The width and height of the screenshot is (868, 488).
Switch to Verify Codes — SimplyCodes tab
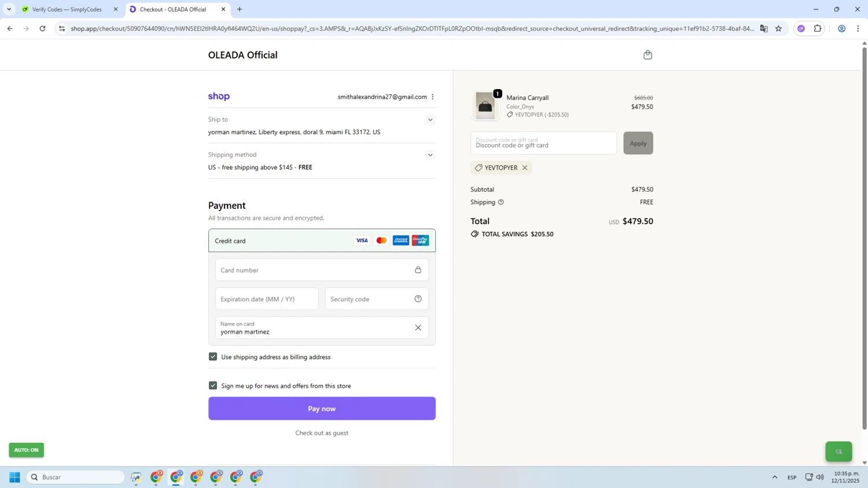point(67,9)
